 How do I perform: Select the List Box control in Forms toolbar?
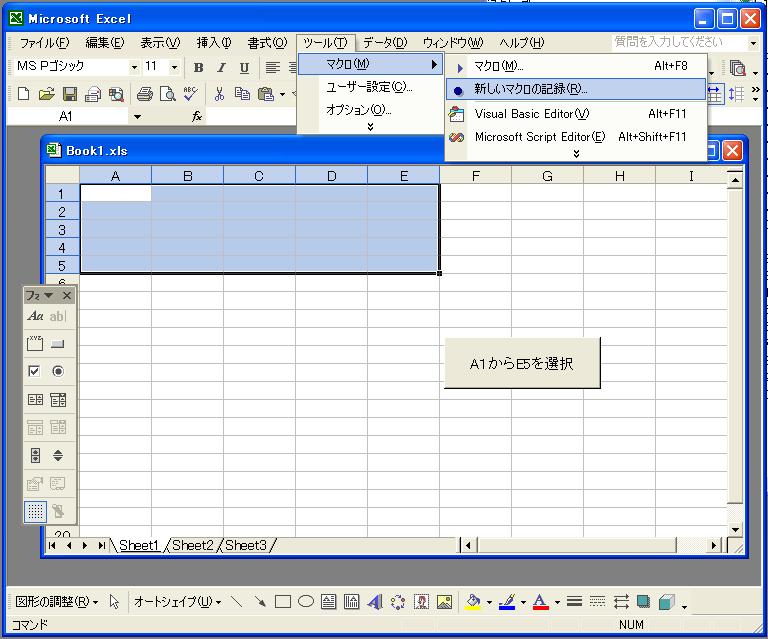[35, 400]
